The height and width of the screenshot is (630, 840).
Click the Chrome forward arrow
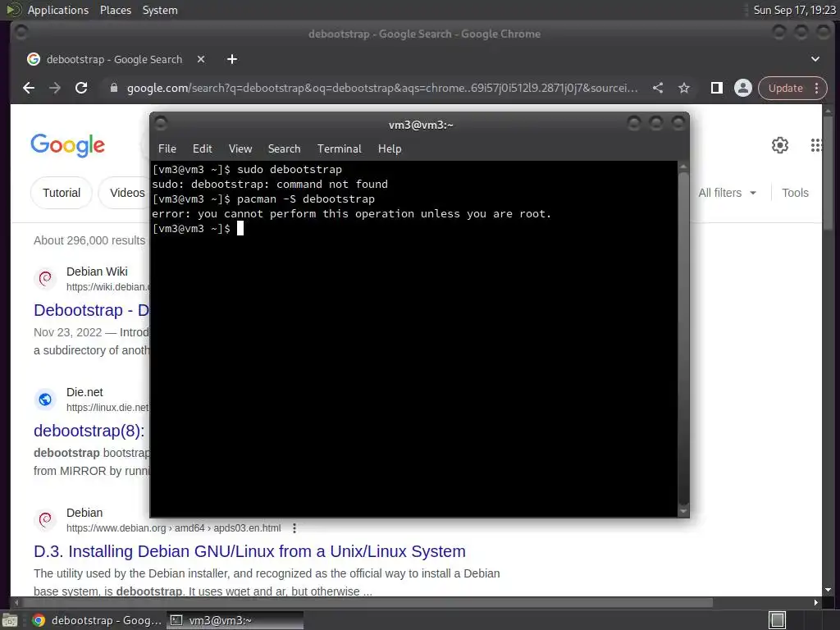pos(55,88)
